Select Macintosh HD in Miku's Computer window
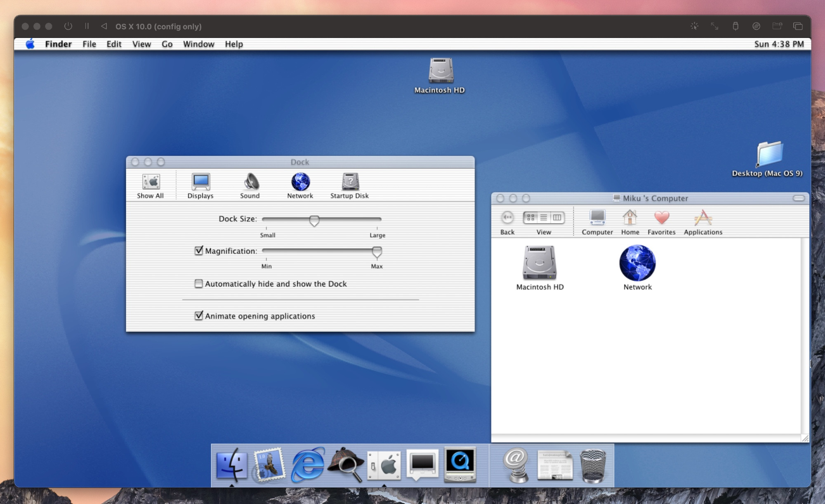The height and width of the screenshot is (504, 825). 540,268
